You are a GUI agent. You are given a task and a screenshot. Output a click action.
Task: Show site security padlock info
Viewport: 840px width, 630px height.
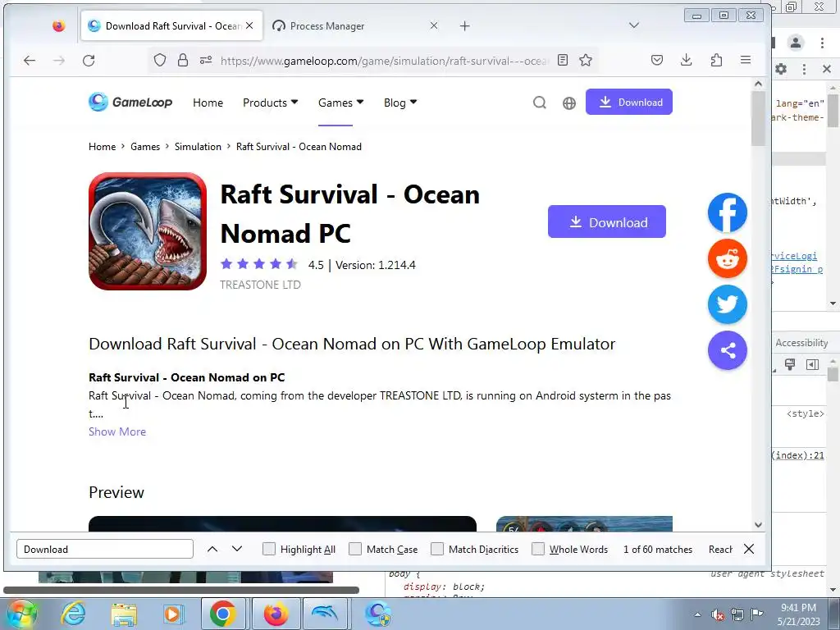pos(183,61)
